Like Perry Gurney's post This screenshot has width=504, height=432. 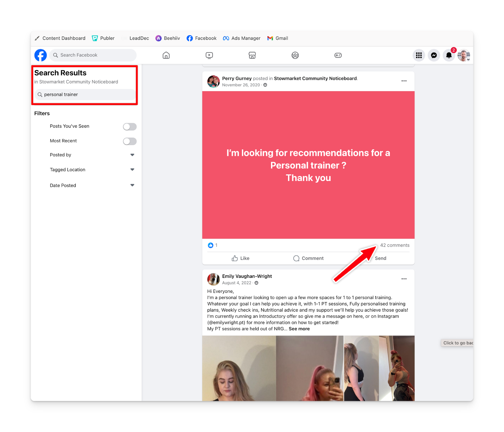click(x=241, y=258)
